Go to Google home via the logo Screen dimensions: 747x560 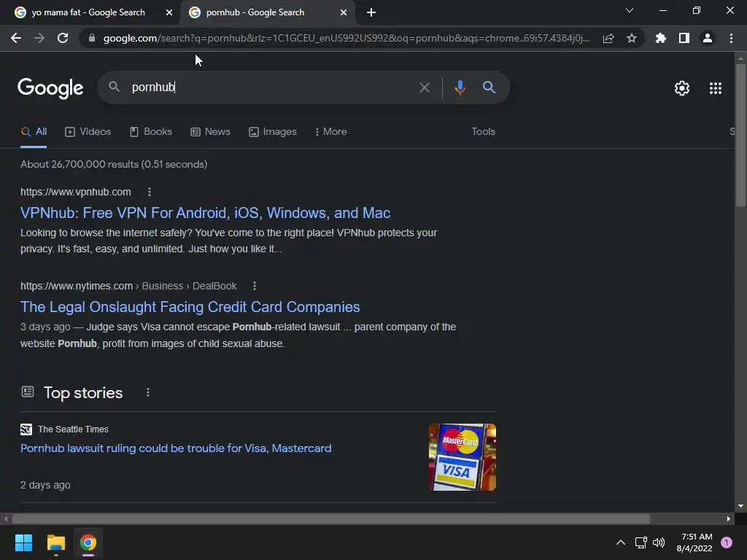50,88
